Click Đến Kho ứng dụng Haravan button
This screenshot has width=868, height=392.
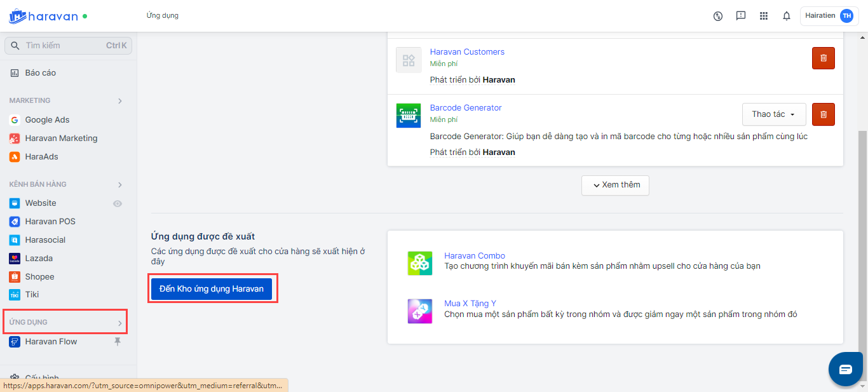pyautogui.click(x=212, y=289)
